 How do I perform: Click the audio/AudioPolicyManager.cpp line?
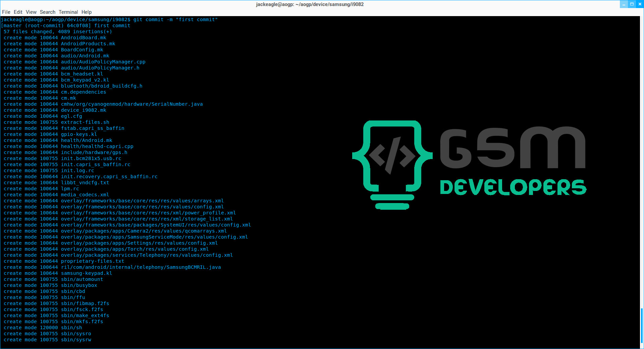(74, 62)
